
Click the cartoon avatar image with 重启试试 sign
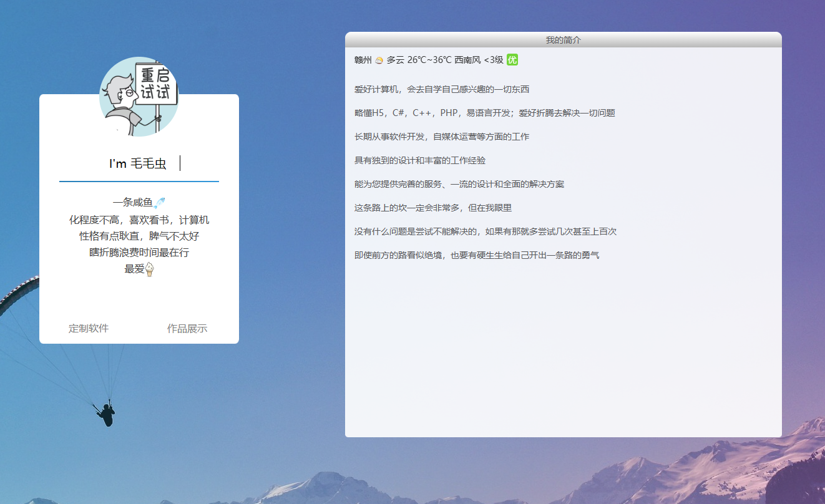tap(139, 96)
